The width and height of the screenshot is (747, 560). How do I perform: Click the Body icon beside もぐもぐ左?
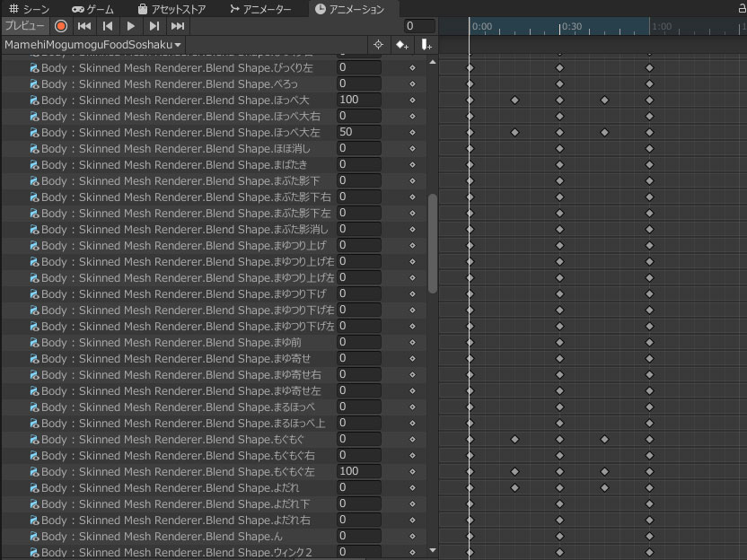pyautogui.click(x=34, y=472)
